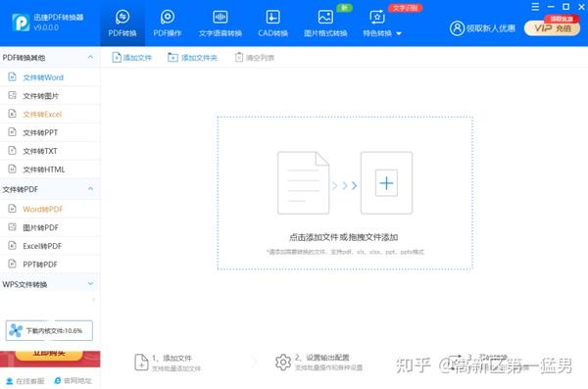Select 图片转PDF in the sidebar

click(50, 227)
